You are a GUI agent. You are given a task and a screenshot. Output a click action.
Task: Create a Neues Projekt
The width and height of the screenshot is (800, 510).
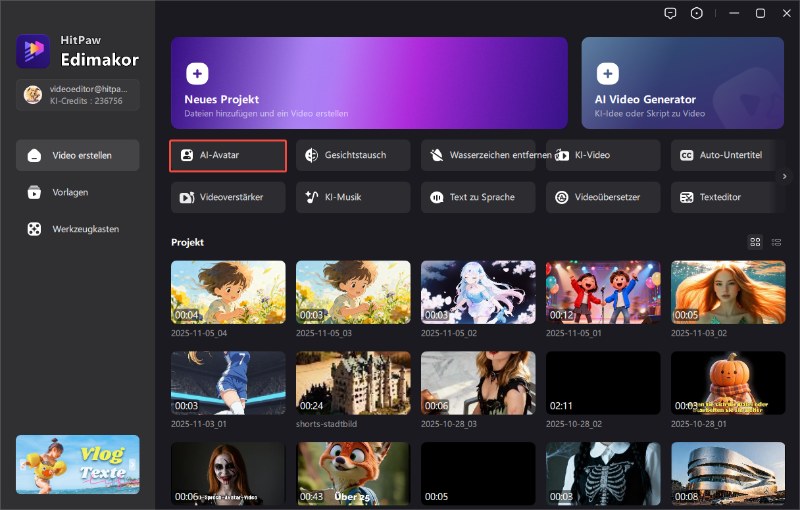click(369, 83)
